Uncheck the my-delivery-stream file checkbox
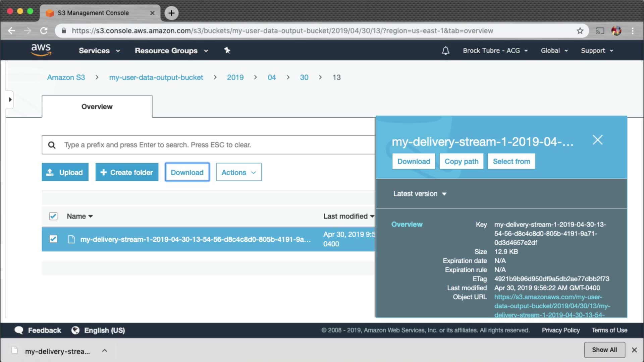This screenshot has width=644, height=362. tap(53, 239)
